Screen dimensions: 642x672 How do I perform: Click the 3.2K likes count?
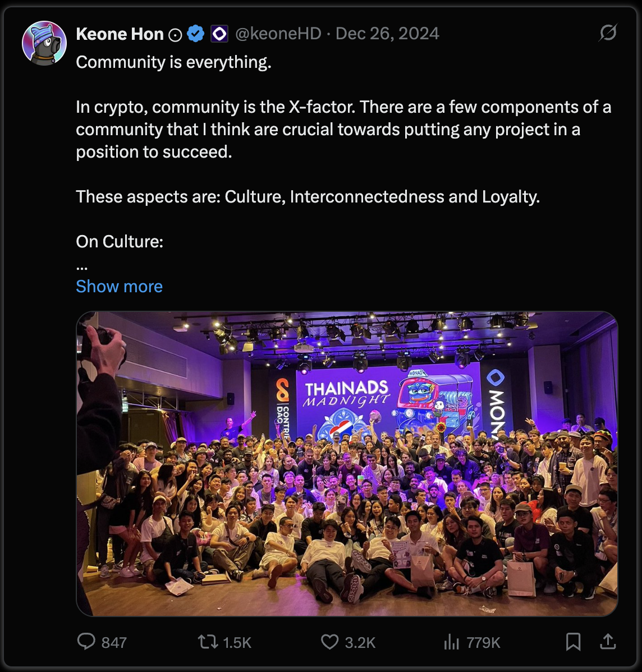[x=360, y=642]
